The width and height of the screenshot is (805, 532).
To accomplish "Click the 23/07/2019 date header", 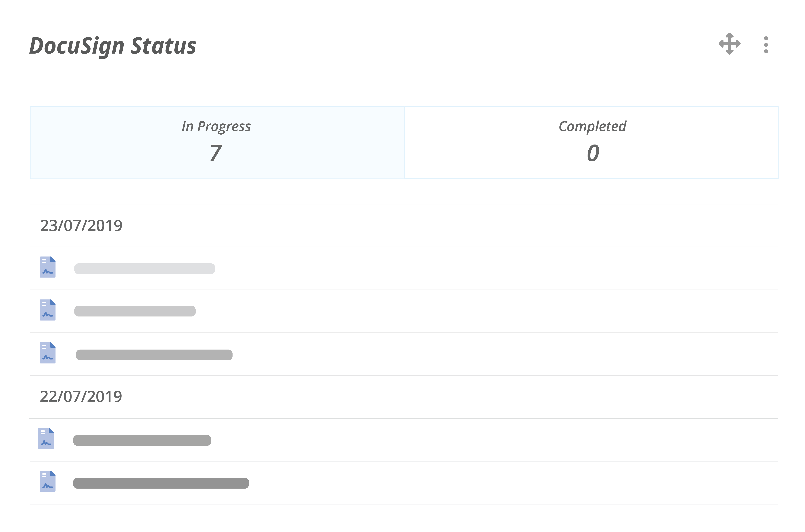I will click(81, 226).
